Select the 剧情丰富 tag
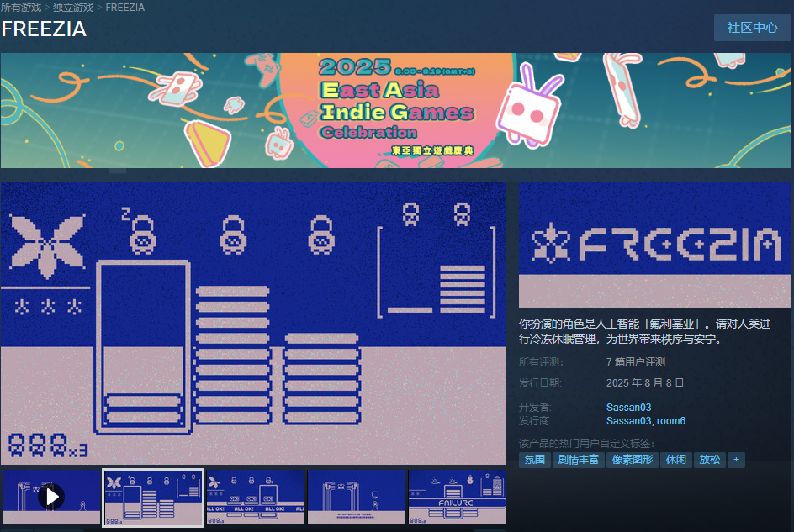The height and width of the screenshot is (532, 794). pos(579,460)
